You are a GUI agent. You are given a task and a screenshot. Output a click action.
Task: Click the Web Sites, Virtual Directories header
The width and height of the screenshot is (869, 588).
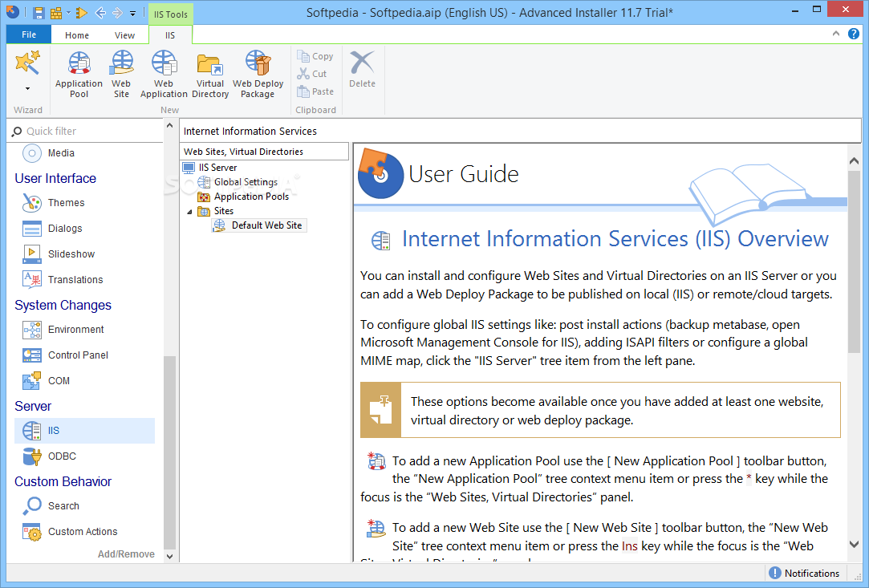pos(265,152)
